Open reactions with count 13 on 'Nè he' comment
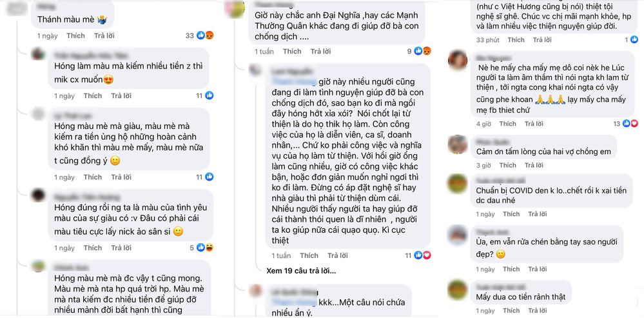The height and width of the screenshot is (318, 644). (625, 124)
